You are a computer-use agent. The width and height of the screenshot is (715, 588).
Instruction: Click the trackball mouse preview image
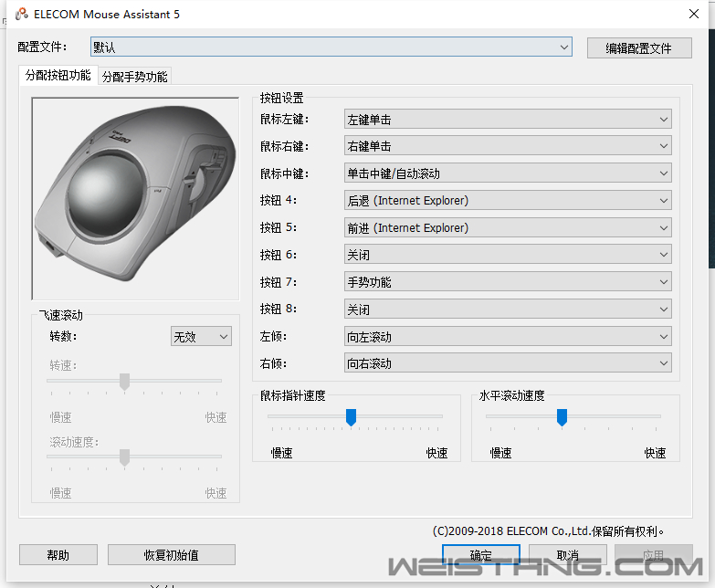(x=135, y=198)
